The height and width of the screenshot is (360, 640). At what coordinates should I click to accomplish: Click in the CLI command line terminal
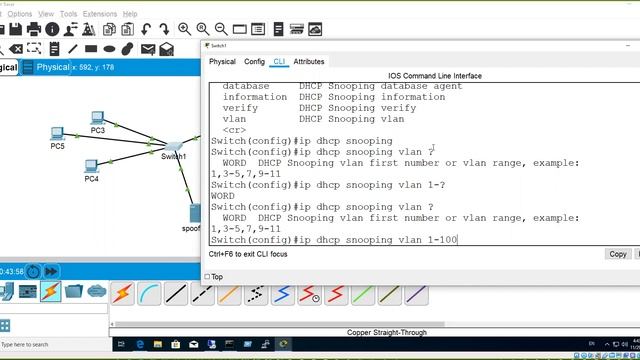[424, 164]
